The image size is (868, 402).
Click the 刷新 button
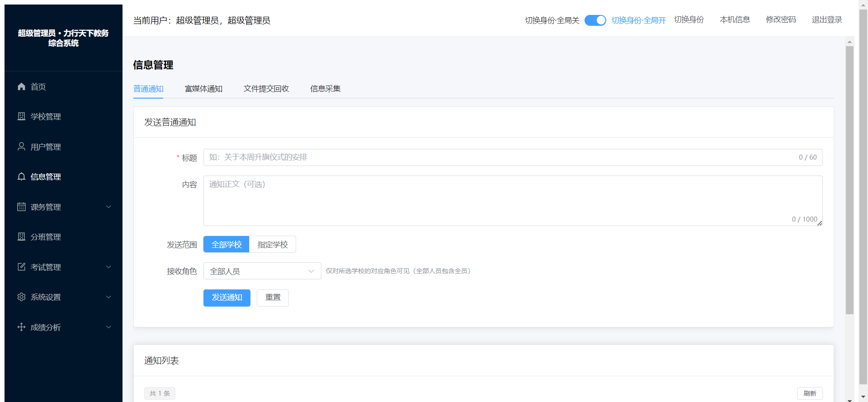pos(810,393)
